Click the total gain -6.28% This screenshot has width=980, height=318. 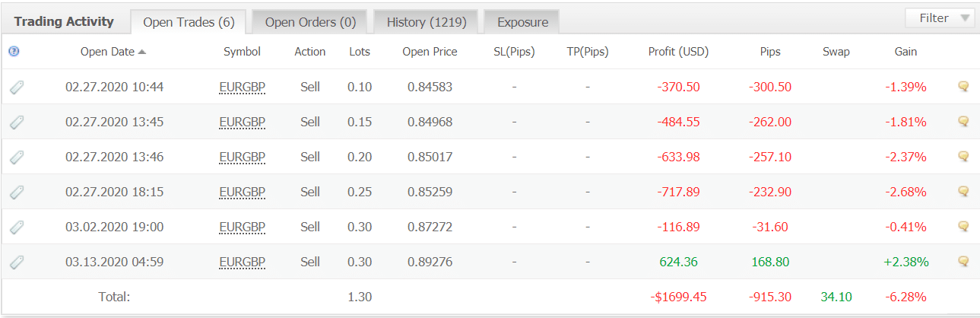[x=905, y=297]
